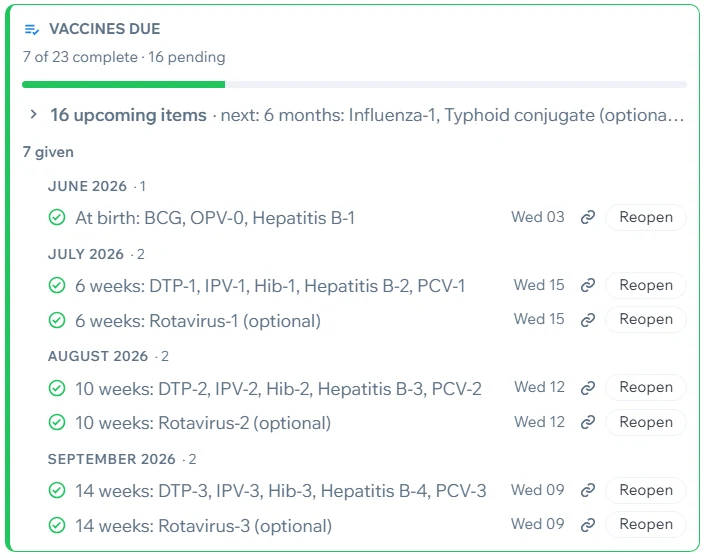Click 'Wed 09' date of DTP-3 row
Image resolution: width=708 pixels, height=558 pixels.
click(x=538, y=490)
